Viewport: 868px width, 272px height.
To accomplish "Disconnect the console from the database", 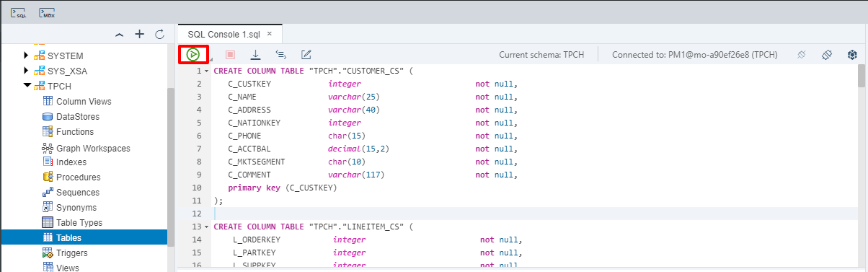I will [x=801, y=54].
